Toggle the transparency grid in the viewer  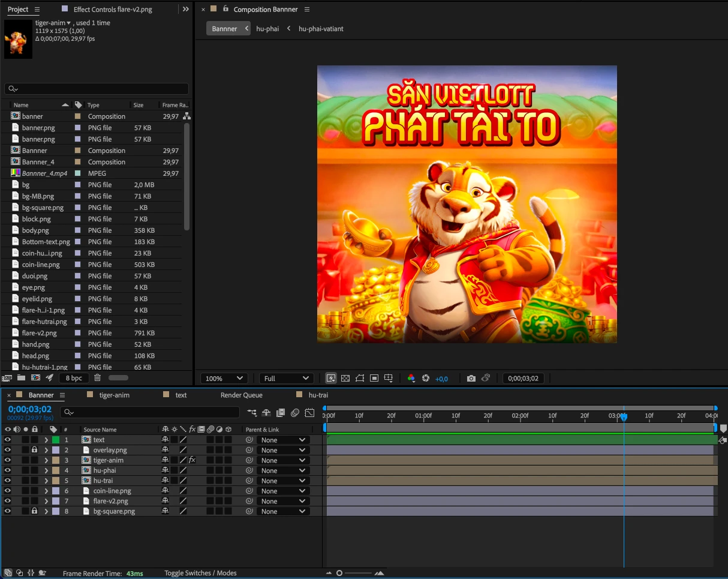[345, 378]
